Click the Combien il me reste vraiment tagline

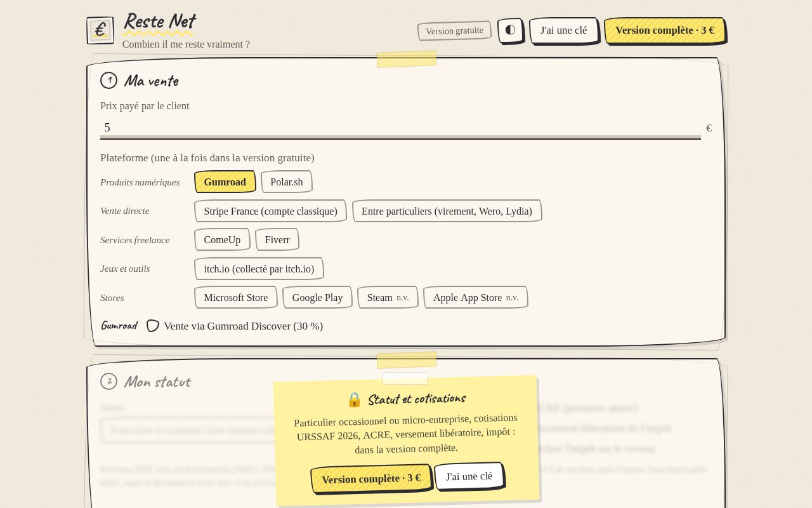tap(186, 44)
